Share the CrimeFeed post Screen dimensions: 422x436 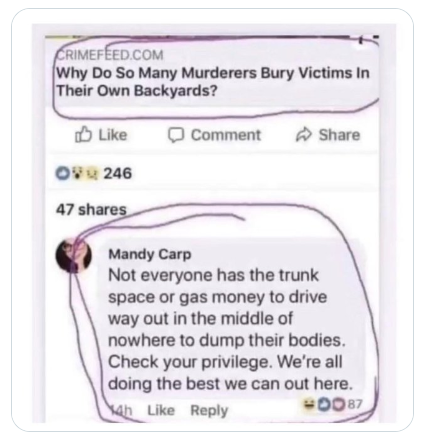click(x=328, y=135)
